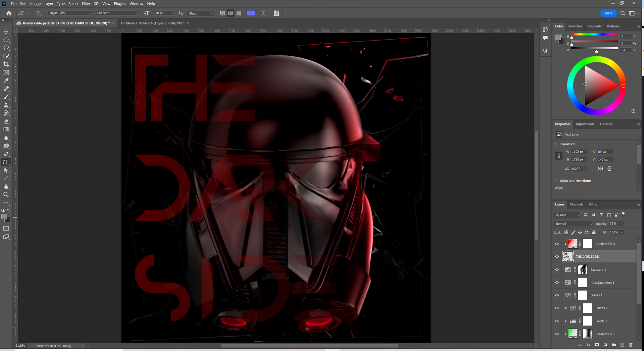Delete layer using trash icon
The height and width of the screenshot is (351, 644).
coord(631,345)
